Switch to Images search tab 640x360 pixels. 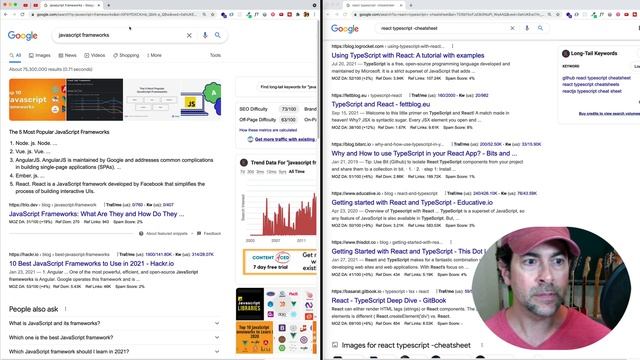pyautogui.click(x=40, y=55)
